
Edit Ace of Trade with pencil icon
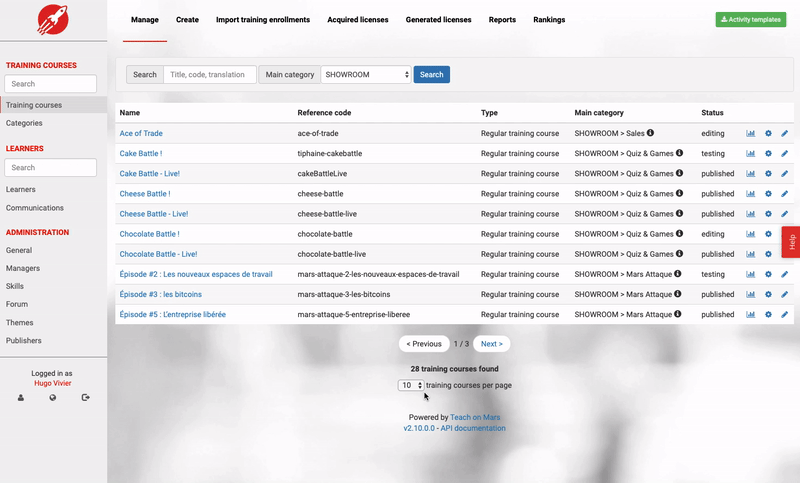click(784, 133)
